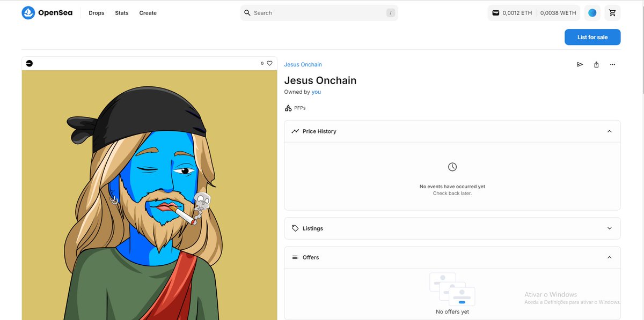Click the magnifier search icon
The width and height of the screenshot is (644, 320).
247,13
